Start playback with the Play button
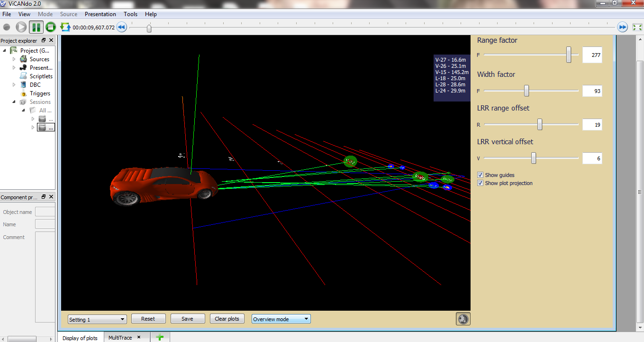 [21, 28]
